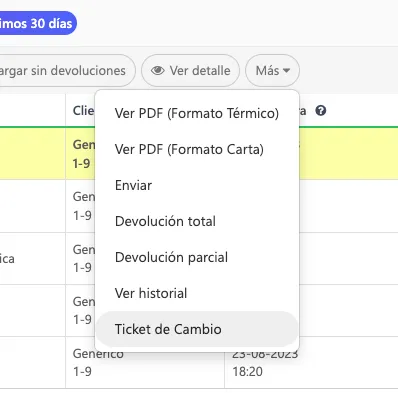Open the Más button menu
Viewport: 398px width, 393px height.
coord(272,71)
